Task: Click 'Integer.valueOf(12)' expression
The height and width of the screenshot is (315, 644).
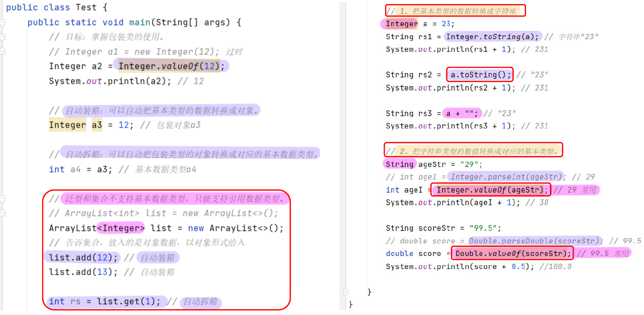Action: click(x=169, y=66)
